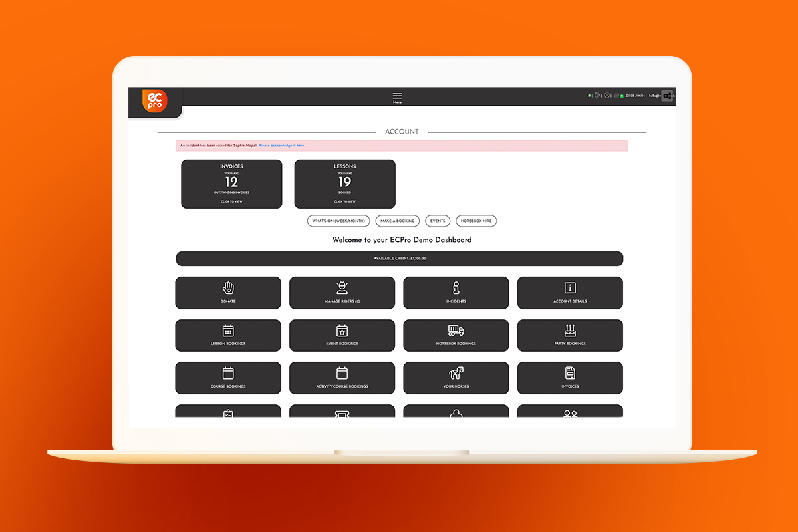Open the Party Bookings cake icon
The height and width of the screenshot is (532, 798).
[x=570, y=330]
